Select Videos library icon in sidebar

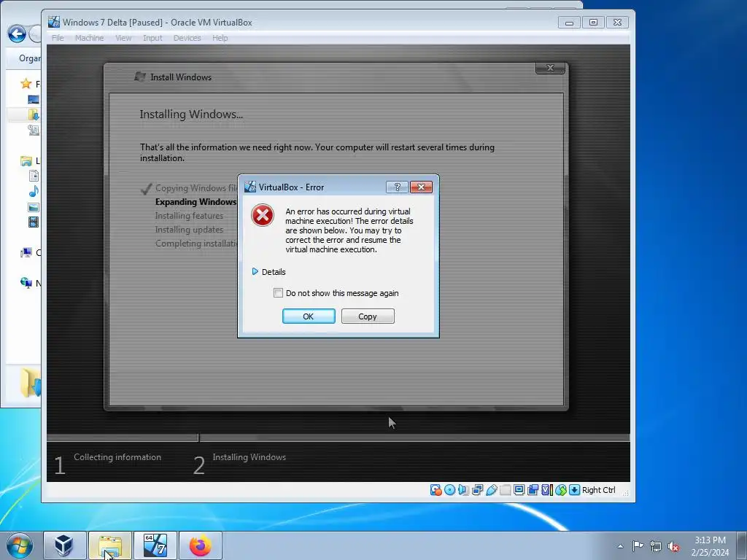point(34,222)
